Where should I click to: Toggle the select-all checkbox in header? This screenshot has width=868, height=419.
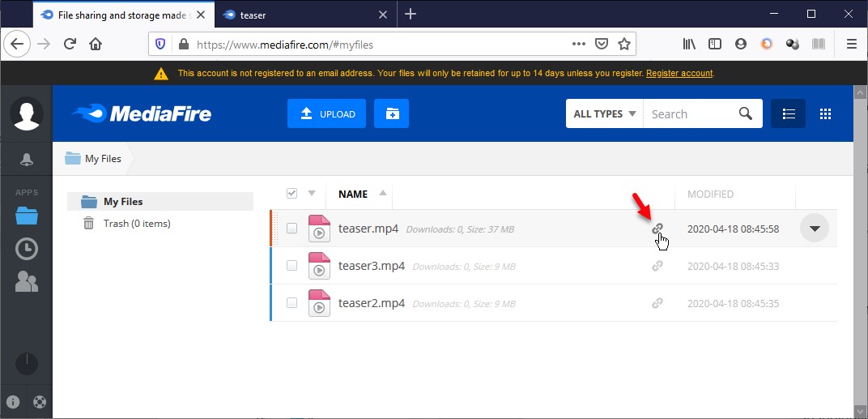coord(291,194)
